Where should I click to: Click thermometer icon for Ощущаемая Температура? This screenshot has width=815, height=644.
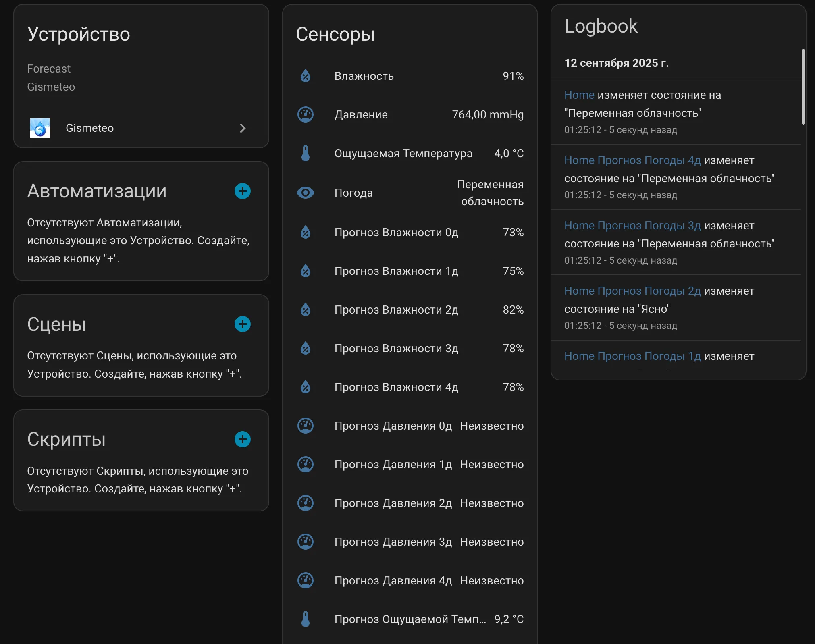pos(306,153)
